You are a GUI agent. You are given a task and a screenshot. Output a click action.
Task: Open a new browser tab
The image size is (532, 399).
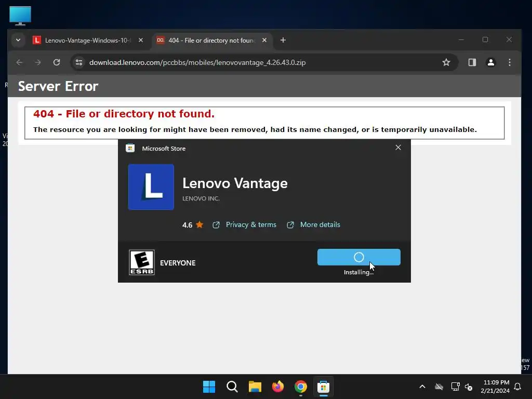tap(283, 40)
